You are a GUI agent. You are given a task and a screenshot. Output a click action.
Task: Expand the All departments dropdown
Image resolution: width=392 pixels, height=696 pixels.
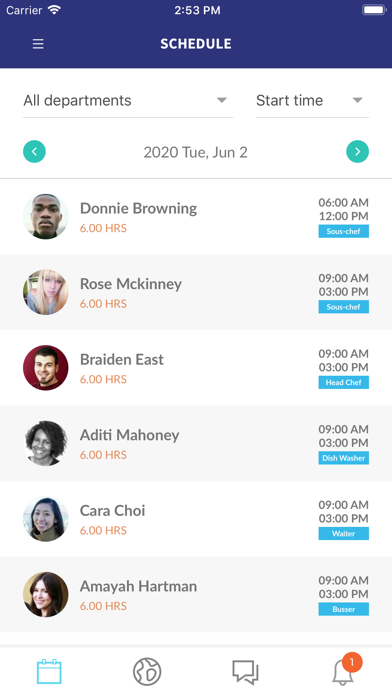click(x=128, y=101)
